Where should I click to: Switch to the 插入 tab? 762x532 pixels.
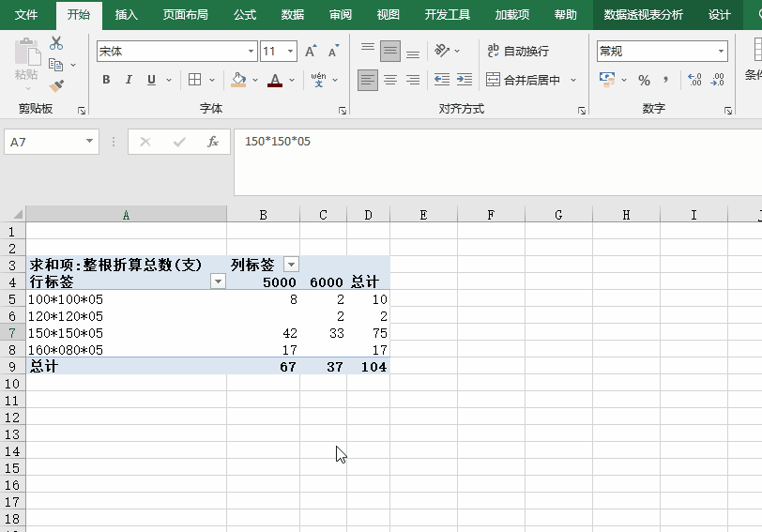[127, 15]
